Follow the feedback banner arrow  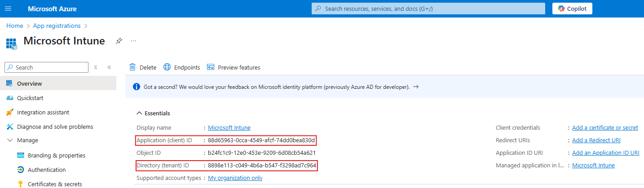(416, 87)
